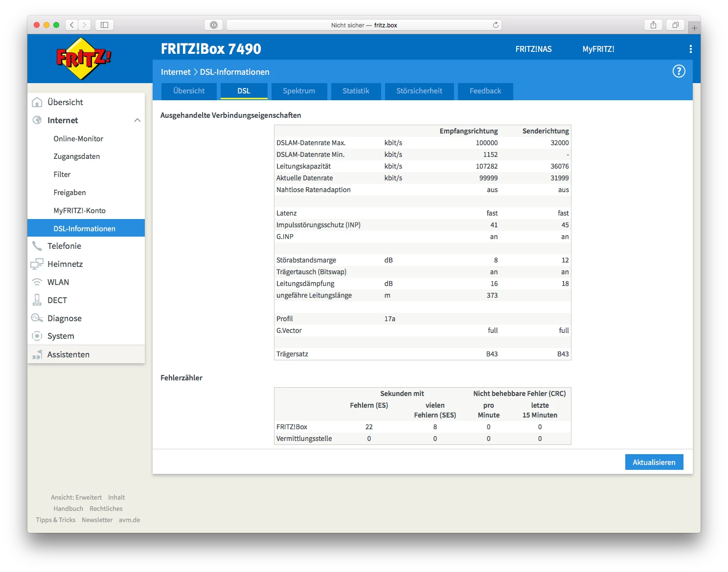Open the WLAN menu label
The height and width of the screenshot is (572, 728).
tap(58, 282)
